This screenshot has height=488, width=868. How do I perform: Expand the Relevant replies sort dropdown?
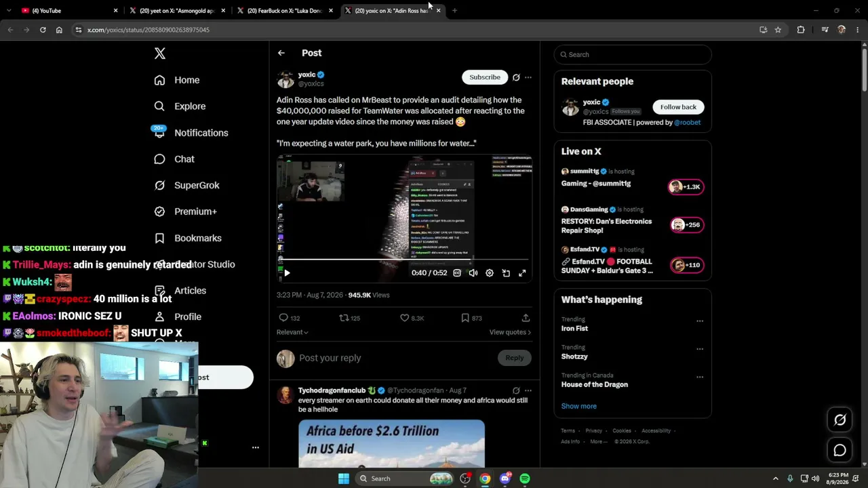pos(292,332)
